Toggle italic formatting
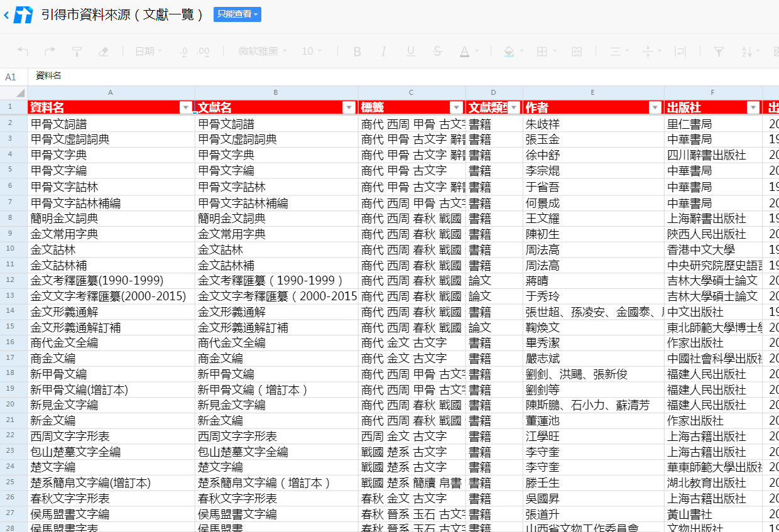Viewport: 779px width, 532px height. pyautogui.click(x=384, y=52)
